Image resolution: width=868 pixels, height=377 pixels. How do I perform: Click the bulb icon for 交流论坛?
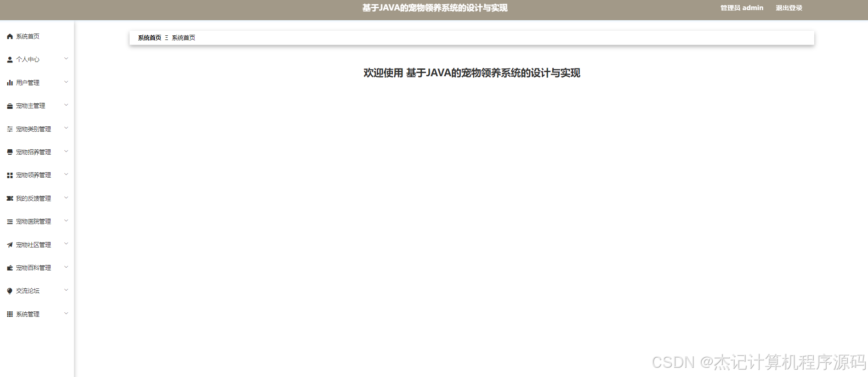[10, 291]
